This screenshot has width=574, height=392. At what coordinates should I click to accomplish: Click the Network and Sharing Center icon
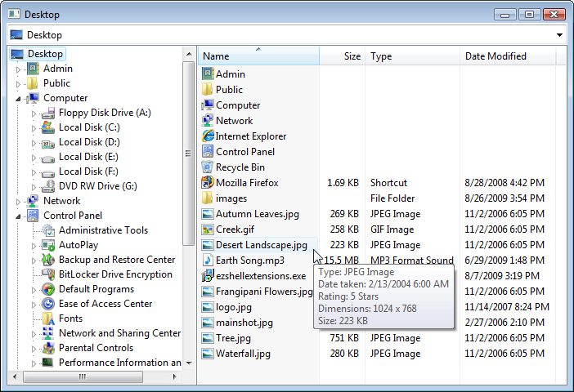coord(48,333)
